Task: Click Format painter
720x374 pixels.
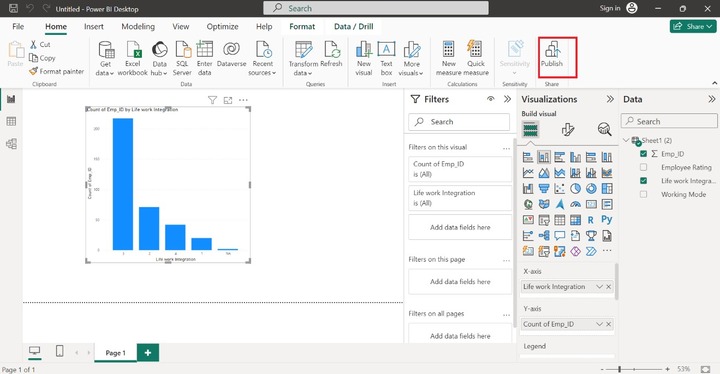Action: [56, 71]
